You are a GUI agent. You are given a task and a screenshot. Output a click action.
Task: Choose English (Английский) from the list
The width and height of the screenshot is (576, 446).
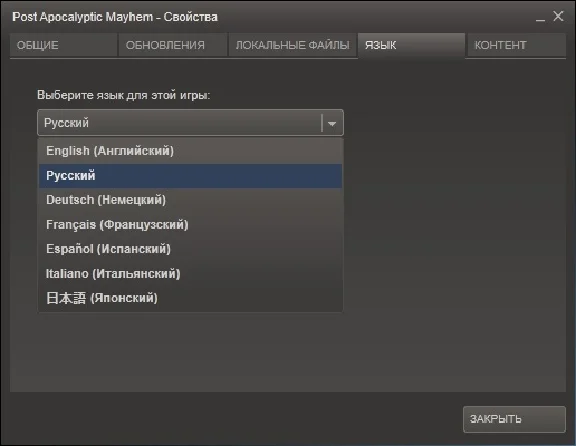click(x=190, y=151)
